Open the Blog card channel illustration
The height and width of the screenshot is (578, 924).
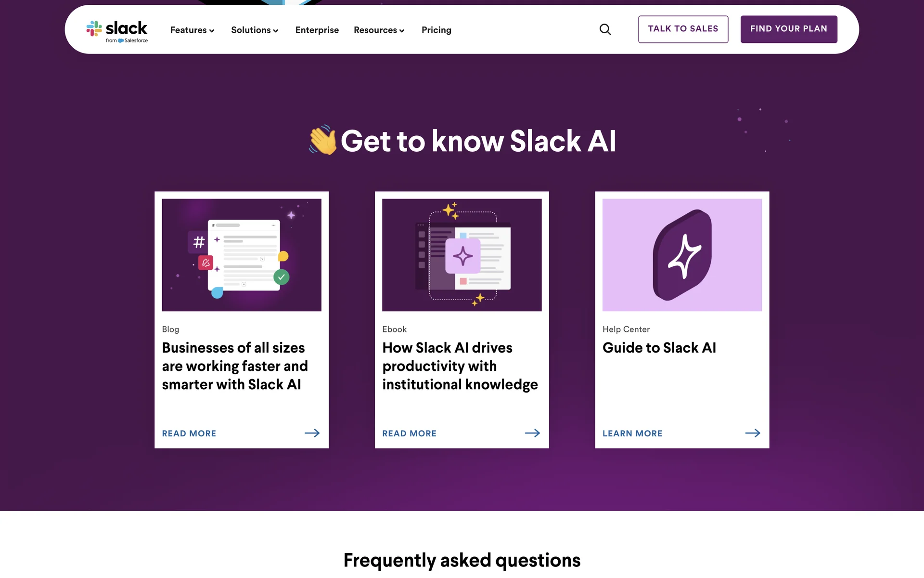tap(241, 255)
